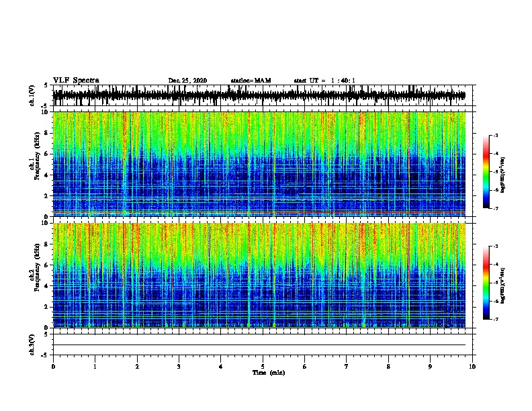Click the "-7" tick on ch.2 color bar

tap(495, 320)
